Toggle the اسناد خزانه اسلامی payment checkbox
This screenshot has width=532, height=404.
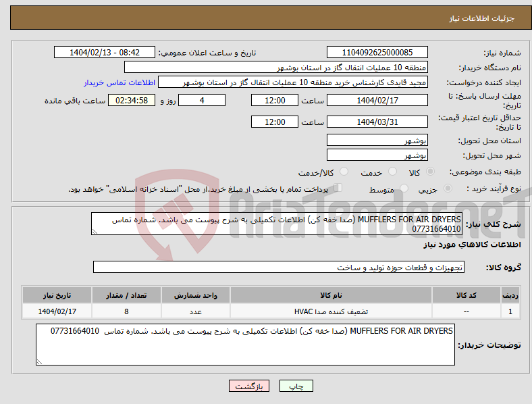338,187
